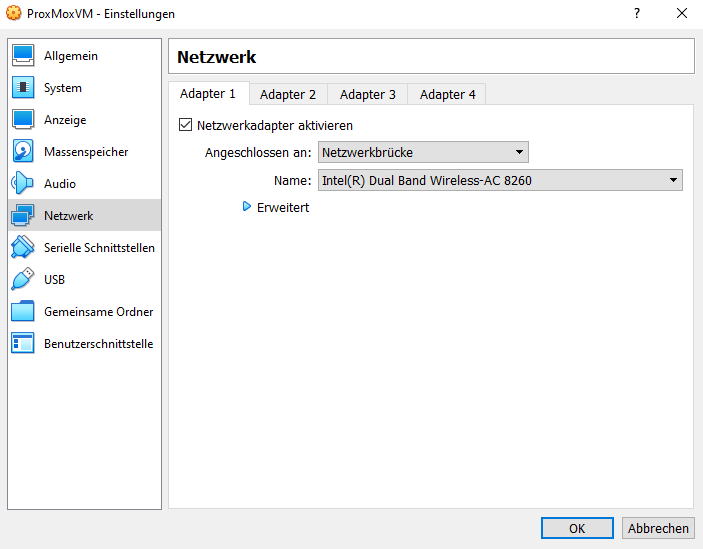Click the Netzwerk monitors icon
This screenshot has height=549, width=703.
point(23,216)
